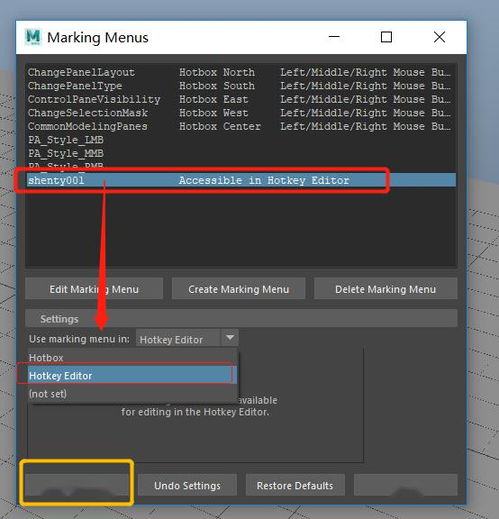The image size is (499, 519).
Task: Click the Delete Marking Menu button
Action: click(385, 289)
